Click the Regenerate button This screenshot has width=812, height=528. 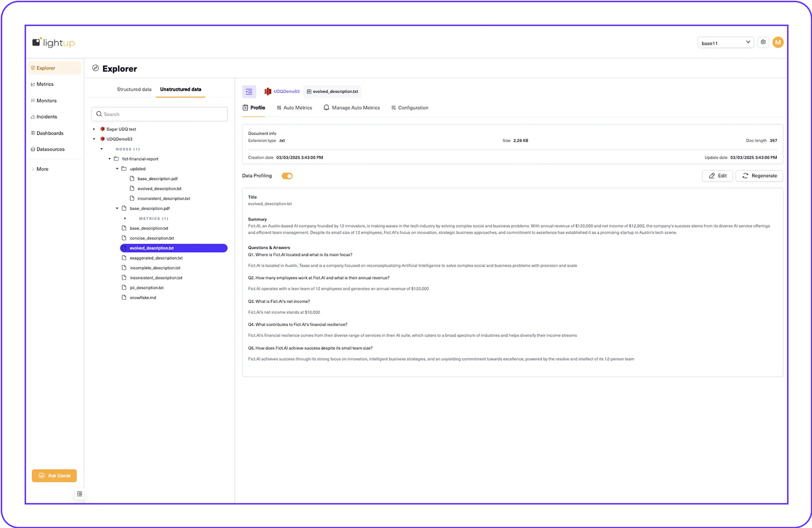[759, 176]
